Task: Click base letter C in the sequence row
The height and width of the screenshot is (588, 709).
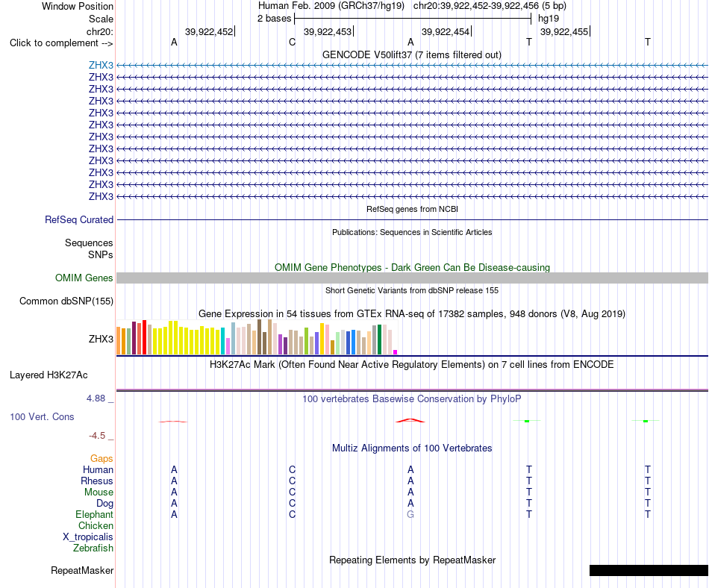Action: click(x=292, y=43)
